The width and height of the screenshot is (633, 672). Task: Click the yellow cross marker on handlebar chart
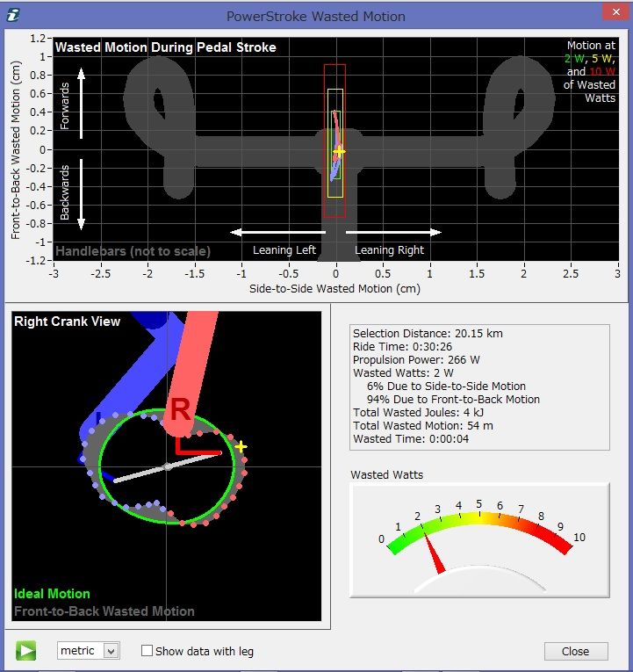click(339, 151)
